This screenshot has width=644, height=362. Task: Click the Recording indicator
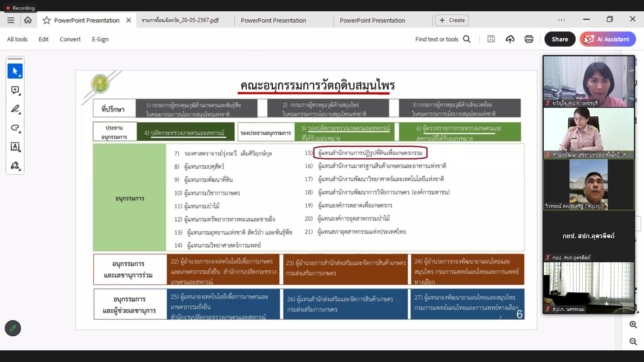[21, 8]
